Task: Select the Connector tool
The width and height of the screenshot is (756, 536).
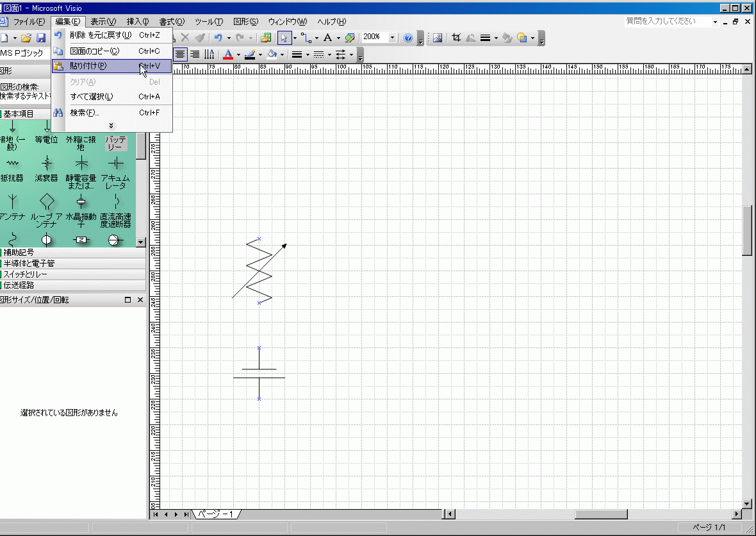Action: point(305,38)
